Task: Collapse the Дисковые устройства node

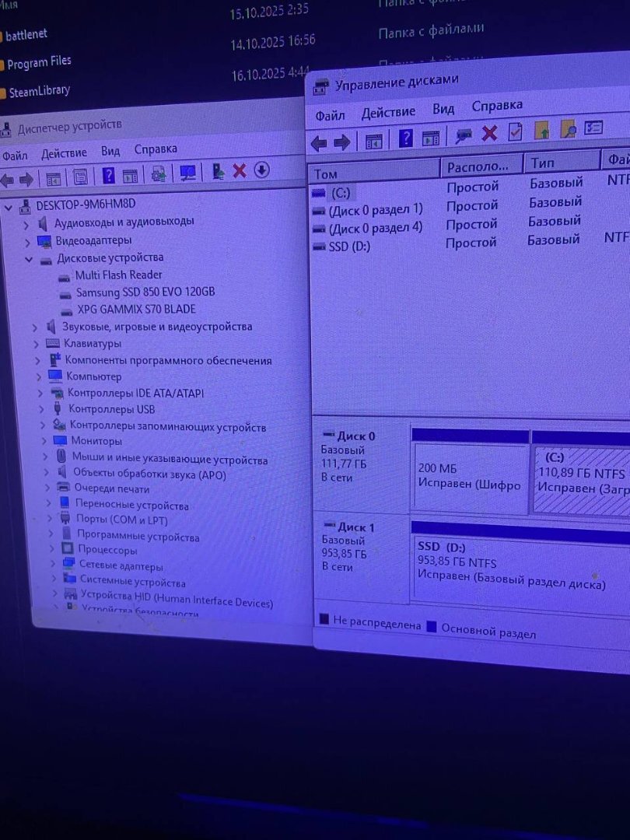Action: [x=28, y=259]
